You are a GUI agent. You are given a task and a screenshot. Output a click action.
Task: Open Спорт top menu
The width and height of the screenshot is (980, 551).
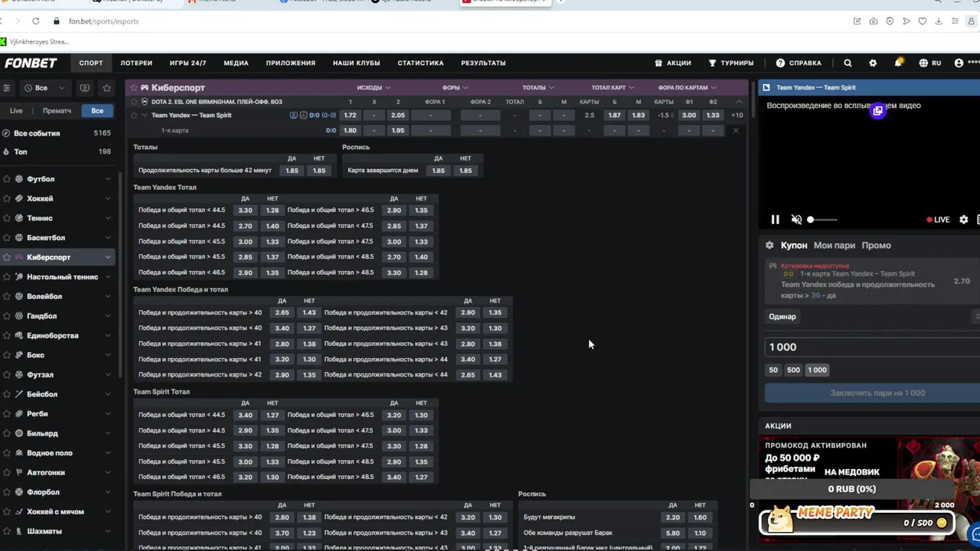pos(90,63)
